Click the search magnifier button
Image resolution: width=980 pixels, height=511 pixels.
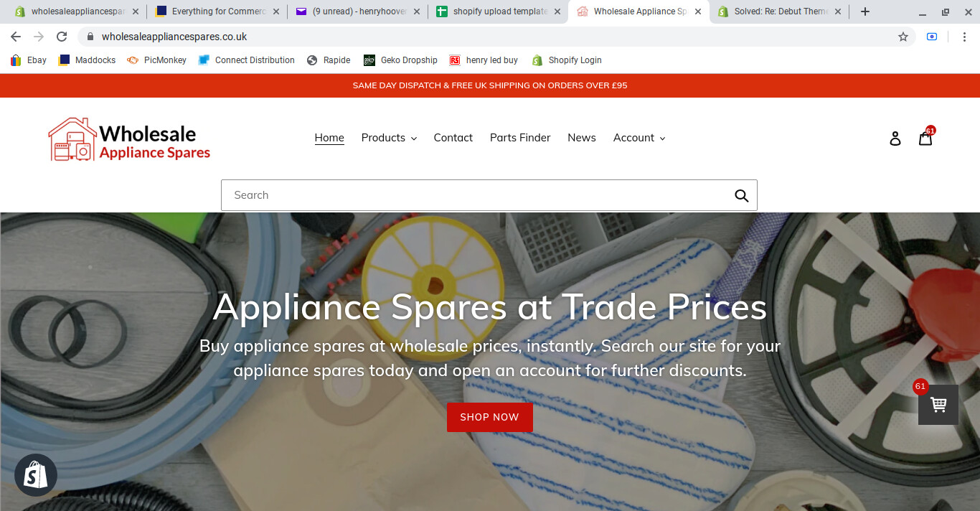[x=741, y=195]
